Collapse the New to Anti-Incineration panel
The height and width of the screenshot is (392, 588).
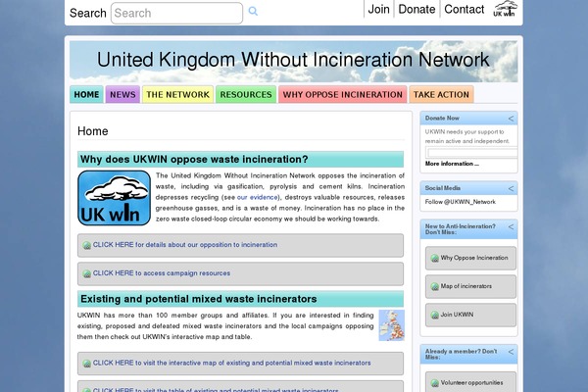click(511, 227)
